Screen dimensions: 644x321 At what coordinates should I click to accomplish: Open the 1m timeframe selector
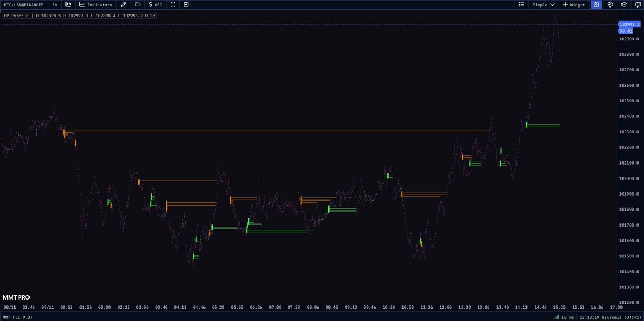[54, 4]
